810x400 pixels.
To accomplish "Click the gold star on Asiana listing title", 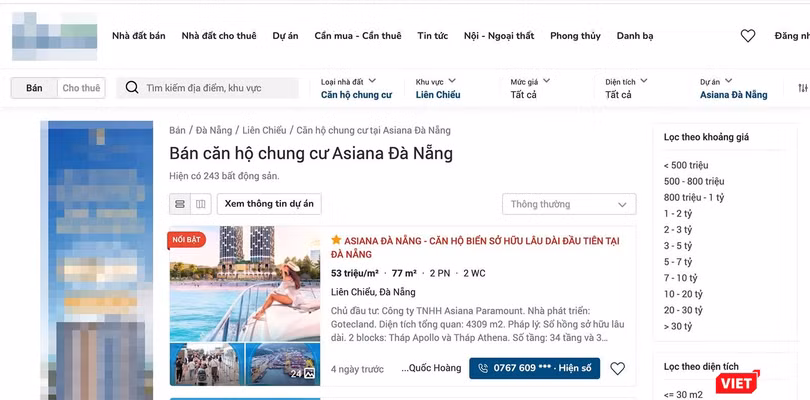I will [336, 240].
